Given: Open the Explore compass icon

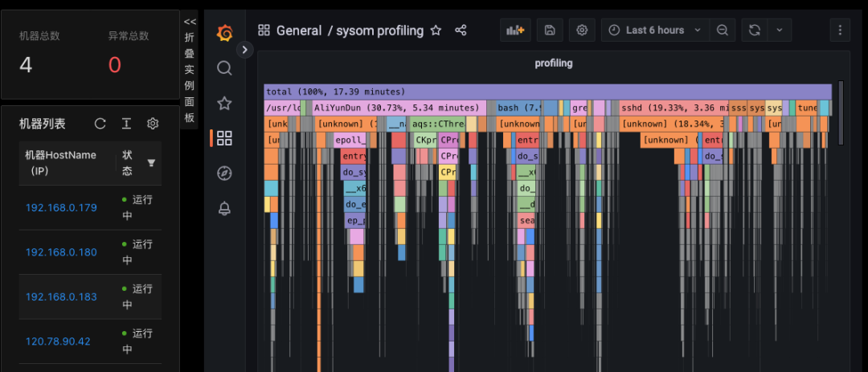Looking at the screenshot, I should click(x=224, y=174).
